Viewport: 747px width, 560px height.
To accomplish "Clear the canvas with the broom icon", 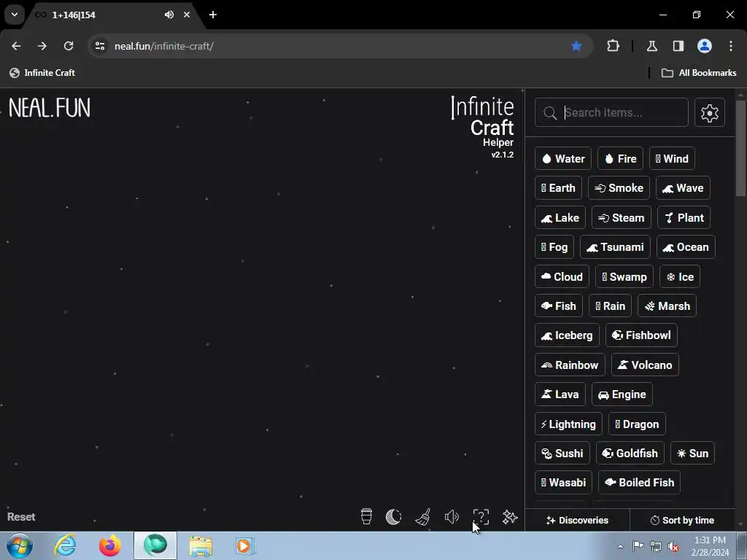I will (x=423, y=517).
